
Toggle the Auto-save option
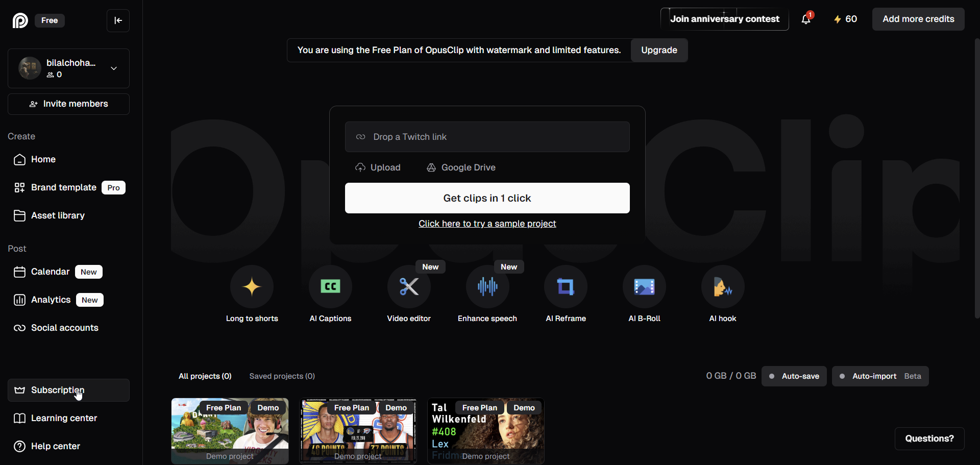coord(794,376)
